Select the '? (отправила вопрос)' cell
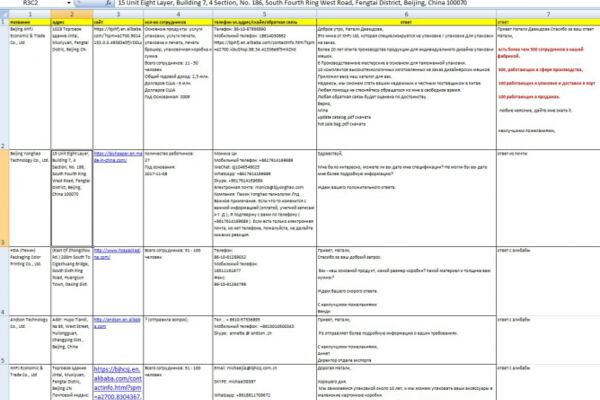The image size is (600, 400). pyautogui.click(x=178, y=340)
